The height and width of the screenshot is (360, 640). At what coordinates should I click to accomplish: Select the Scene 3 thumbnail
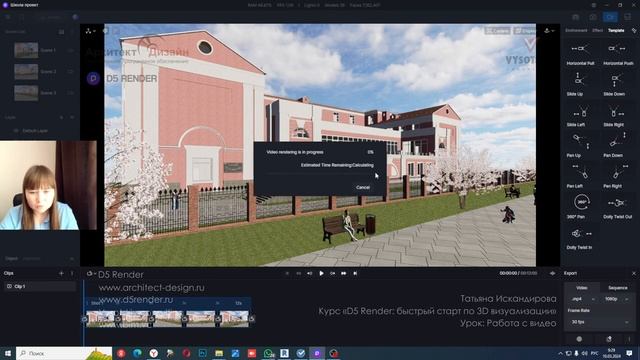(26, 93)
